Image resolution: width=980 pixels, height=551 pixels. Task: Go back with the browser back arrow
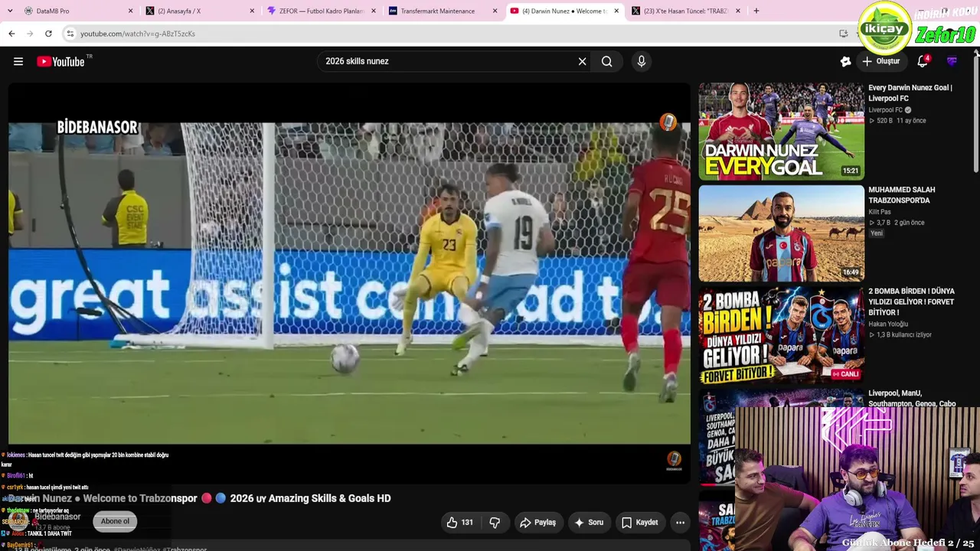[x=11, y=34]
